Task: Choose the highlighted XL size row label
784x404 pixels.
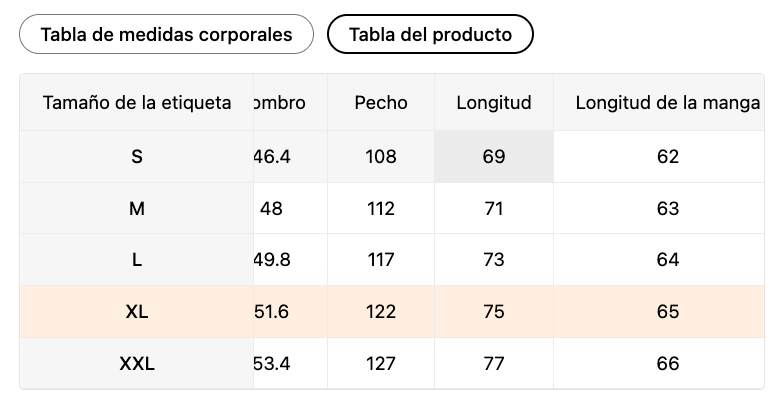Action: 137,312
